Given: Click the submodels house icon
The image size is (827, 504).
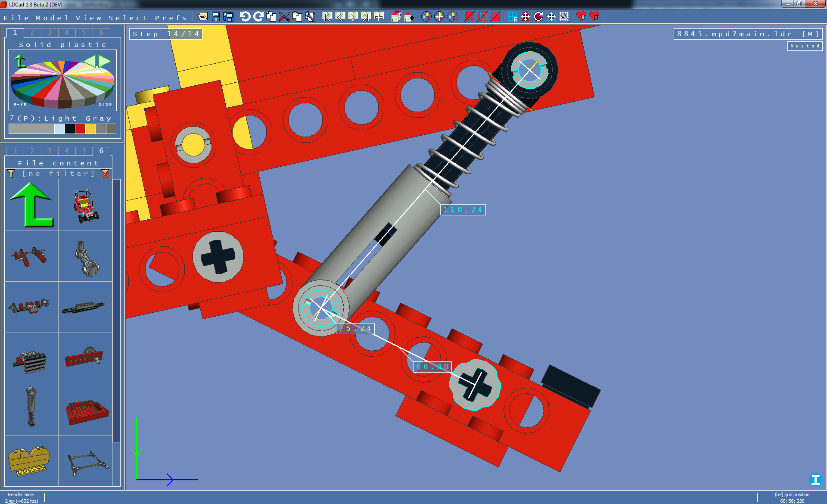Looking at the screenshot, I should point(396,17).
